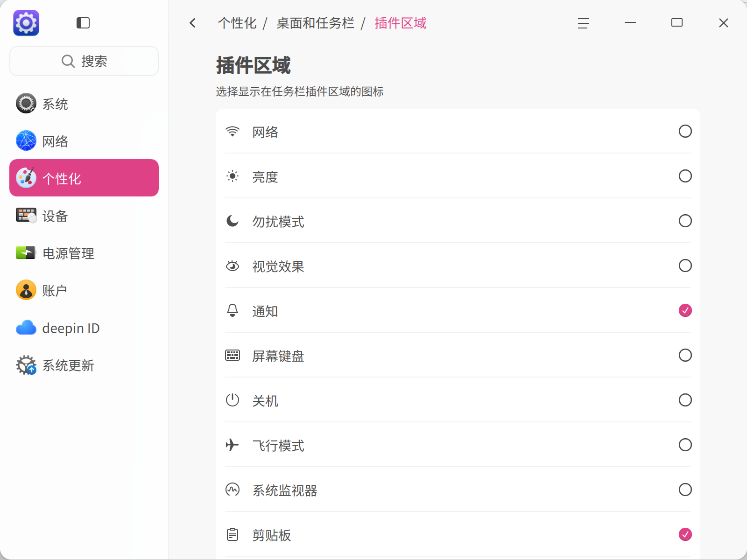Toggle the sidebar collapse icon
Screen dimensions: 747x560
pyautogui.click(x=83, y=23)
